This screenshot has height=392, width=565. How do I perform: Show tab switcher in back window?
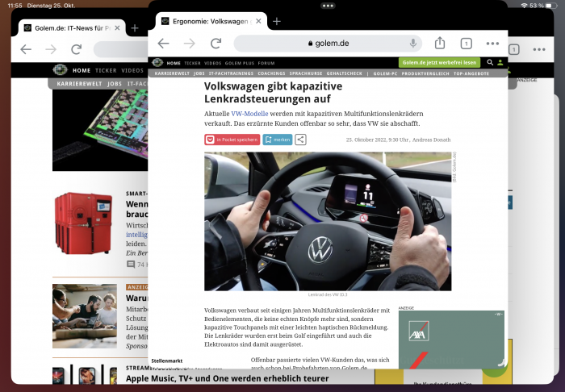514,49
